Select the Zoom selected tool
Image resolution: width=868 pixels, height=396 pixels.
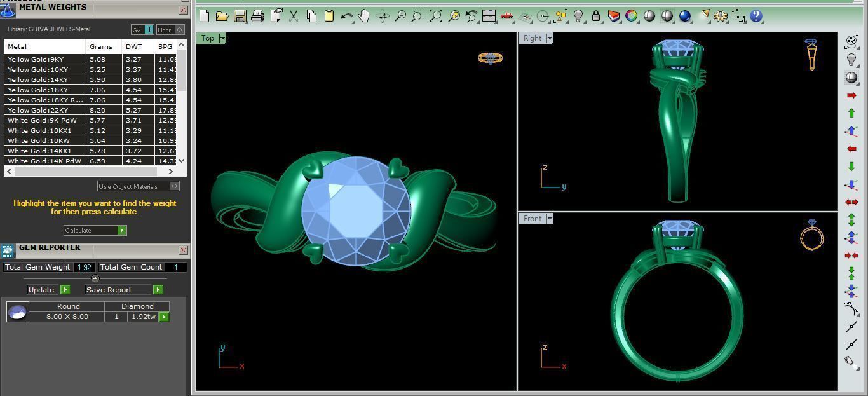pyautogui.click(x=454, y=17)
